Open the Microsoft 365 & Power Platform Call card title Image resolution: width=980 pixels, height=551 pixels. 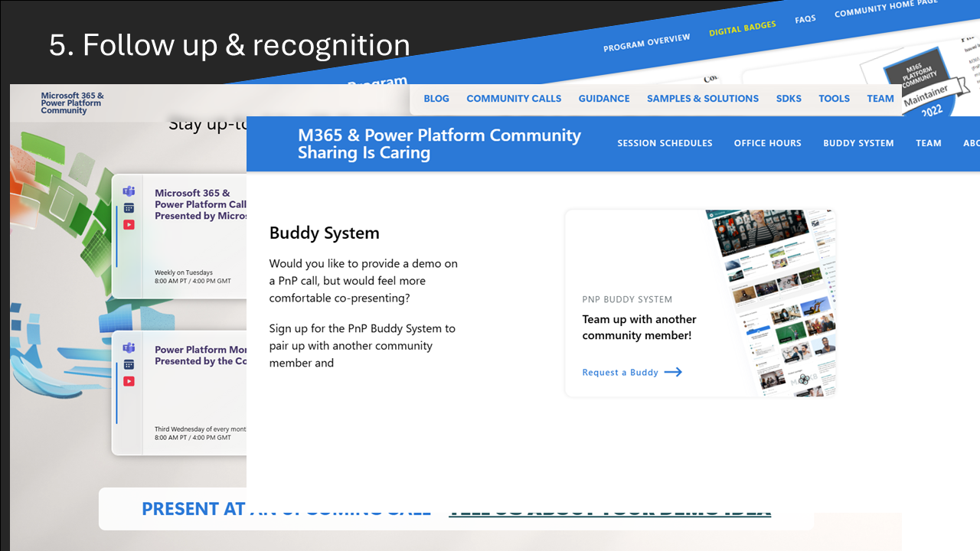[201, 204]
